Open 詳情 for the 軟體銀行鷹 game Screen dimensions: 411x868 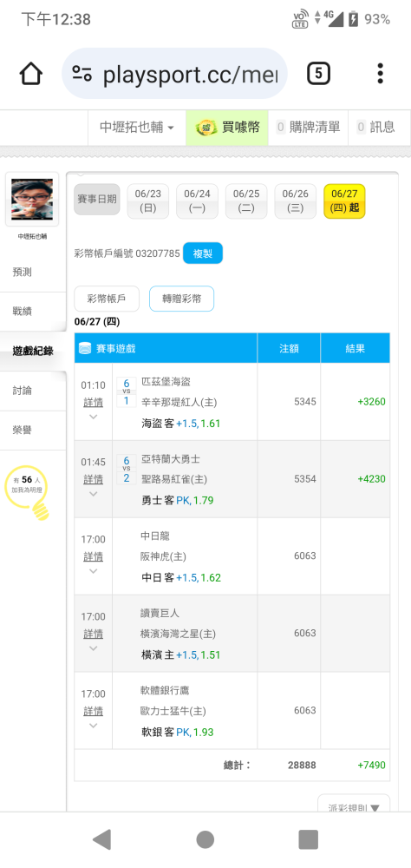tap(93, 711)
